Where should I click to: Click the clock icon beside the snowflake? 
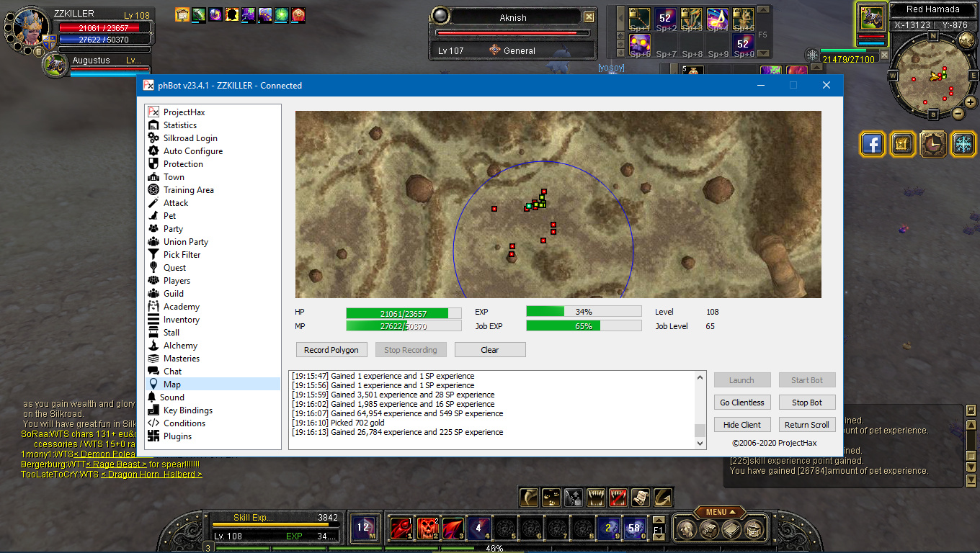(933, 144)
